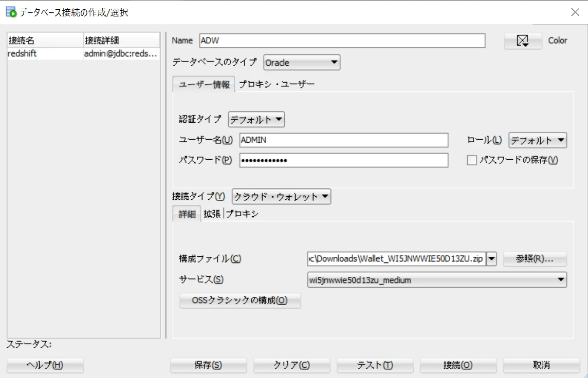Viewport: 588px width, 378px height.
Task: Click the SQL Developer connection icon in title bar
Action: (x=11, y=12)
